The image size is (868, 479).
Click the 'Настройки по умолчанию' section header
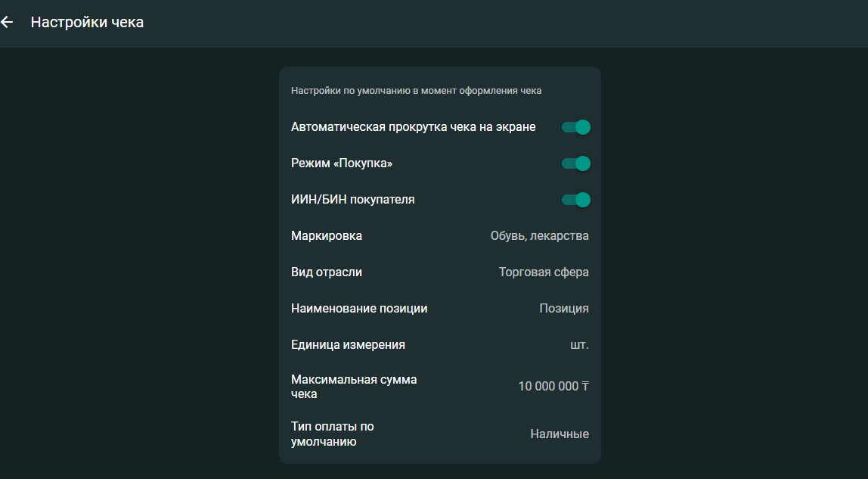pyautogui.click(x=416, y=91)
